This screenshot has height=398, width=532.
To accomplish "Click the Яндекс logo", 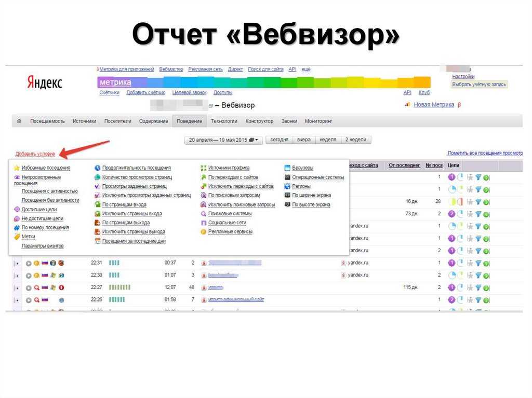I will (45, 83).
